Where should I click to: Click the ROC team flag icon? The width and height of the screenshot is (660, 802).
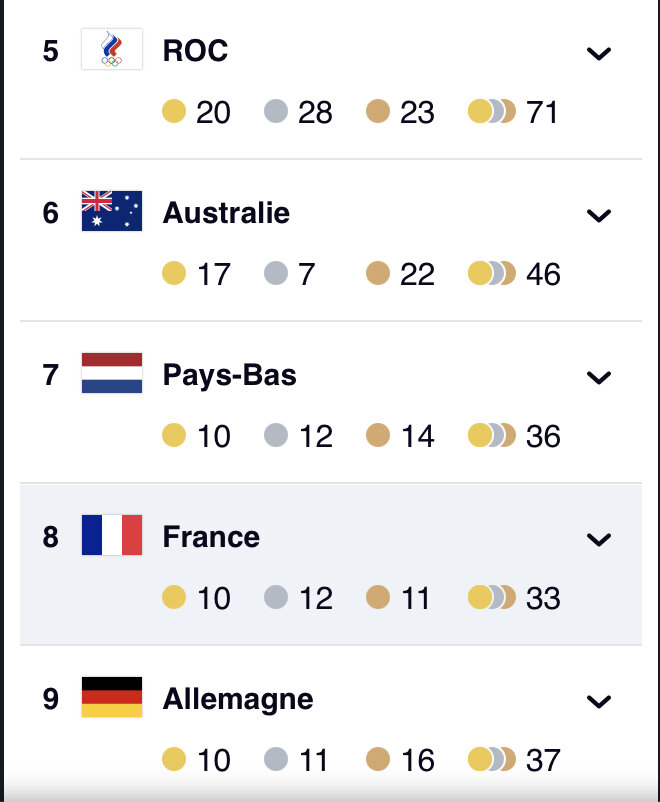[112, 49]
